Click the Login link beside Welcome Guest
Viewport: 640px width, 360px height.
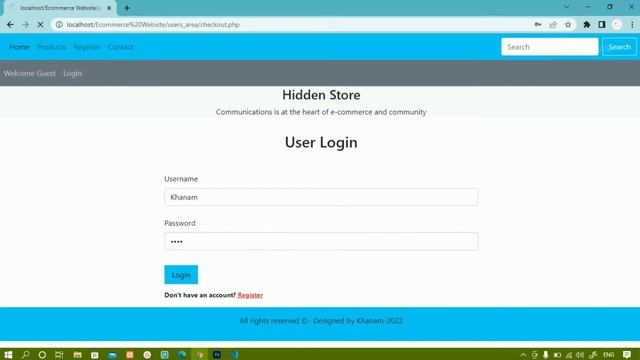pyautogui.click(x=72, y=73)
